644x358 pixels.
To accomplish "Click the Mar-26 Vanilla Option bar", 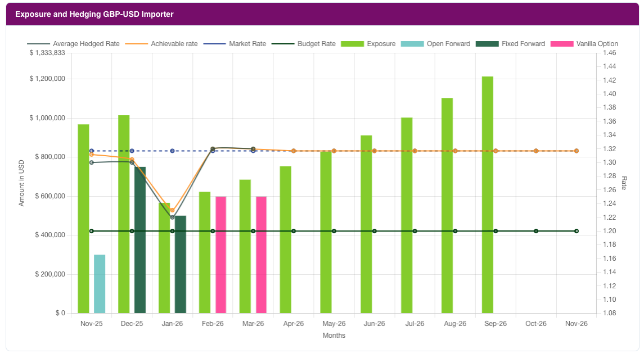I will (262, 255).
